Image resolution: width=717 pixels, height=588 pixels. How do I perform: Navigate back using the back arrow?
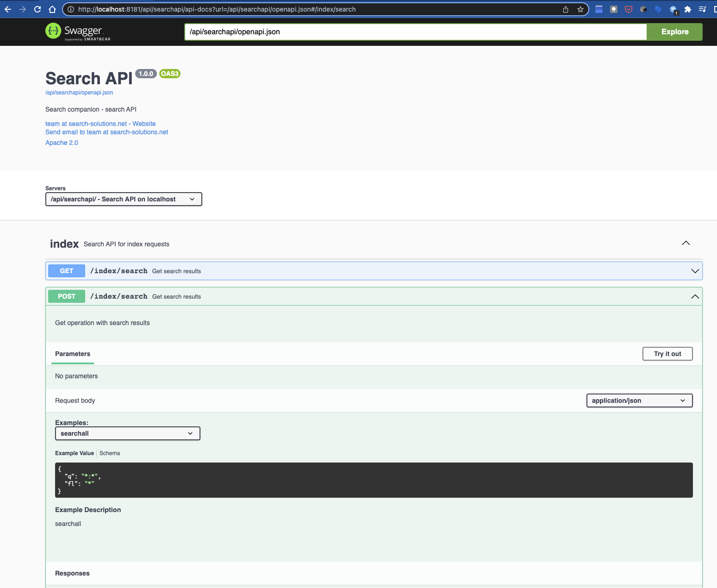pyautogui.click(x=7, y=9)
